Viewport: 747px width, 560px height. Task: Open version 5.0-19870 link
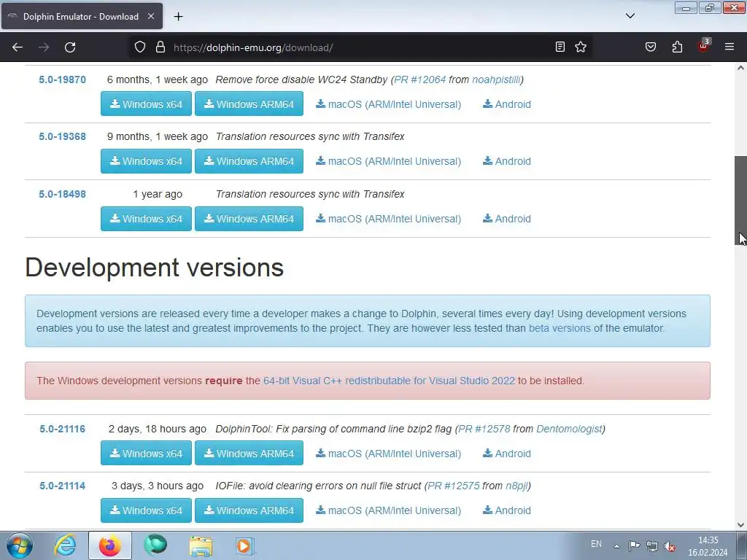63,79
